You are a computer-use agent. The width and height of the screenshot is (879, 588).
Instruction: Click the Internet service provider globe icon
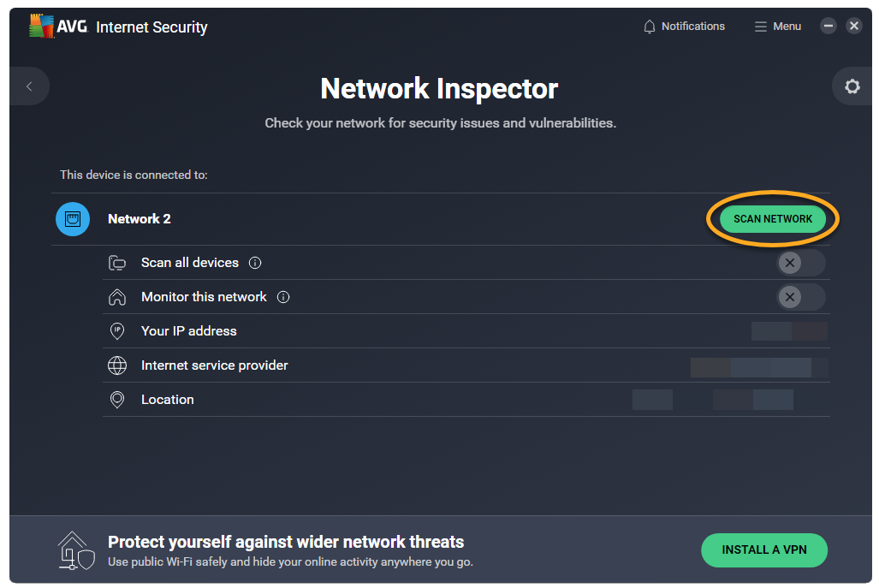(117, 365)
